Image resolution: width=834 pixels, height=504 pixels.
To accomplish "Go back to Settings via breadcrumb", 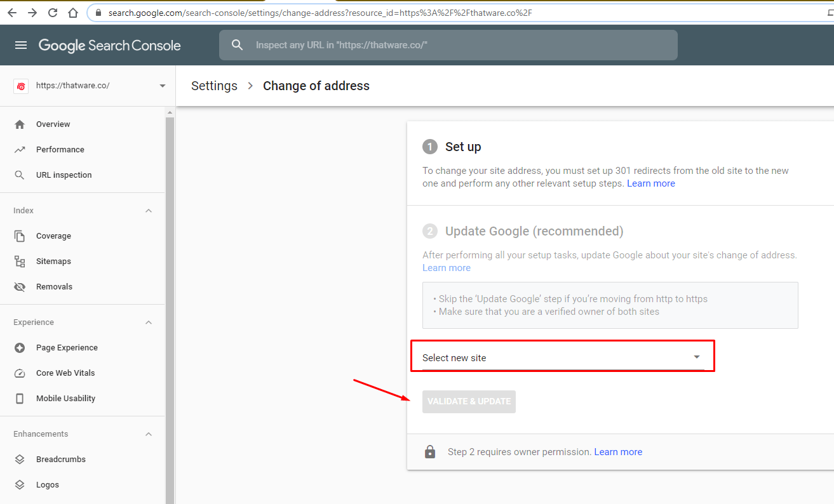I will pyautogui.click(x=214, y=86).
